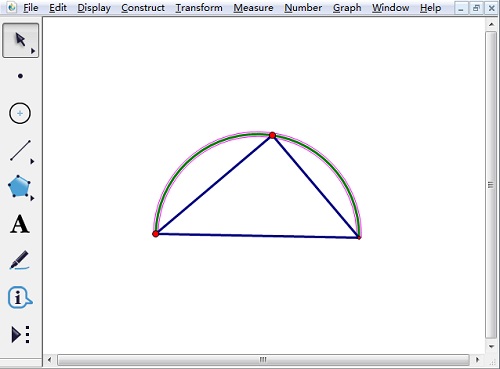Viewport: 500px width, 369px height.
Task: Choose the Text tool
Action: 20,224
